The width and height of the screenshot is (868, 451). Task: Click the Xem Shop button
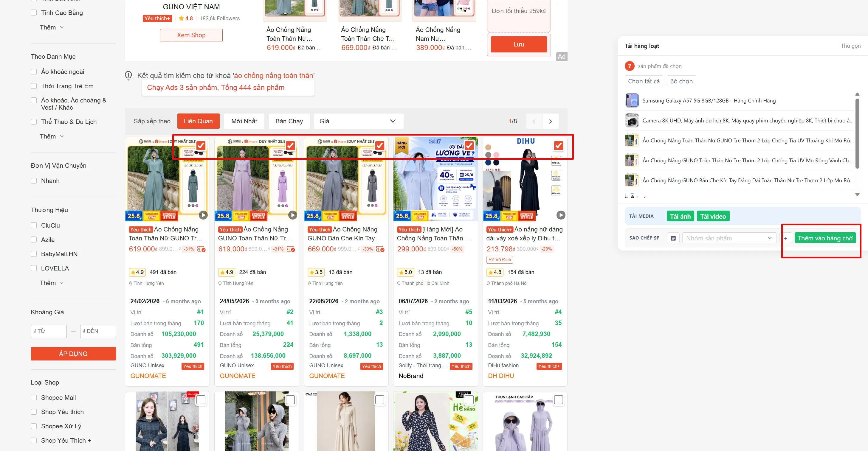[191, 35]
